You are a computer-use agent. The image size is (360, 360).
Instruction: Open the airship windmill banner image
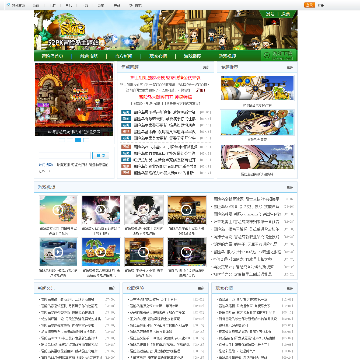257,88
